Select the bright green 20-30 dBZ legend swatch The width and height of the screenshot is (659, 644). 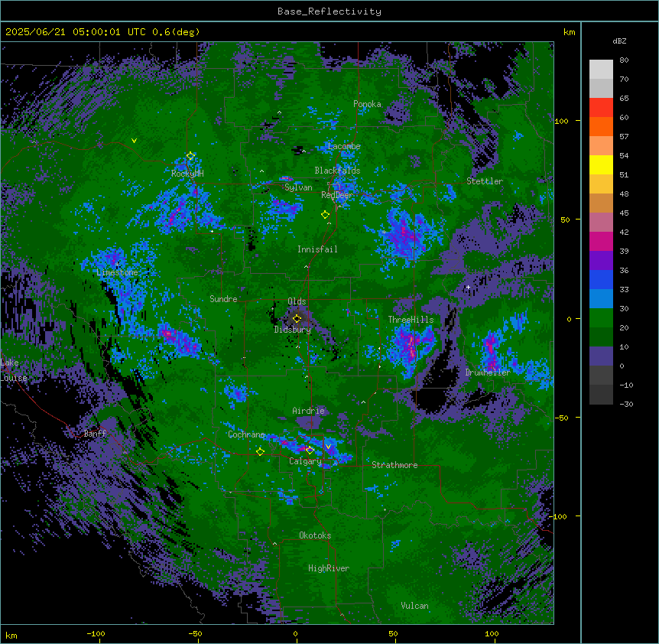[x=601, y=318]
